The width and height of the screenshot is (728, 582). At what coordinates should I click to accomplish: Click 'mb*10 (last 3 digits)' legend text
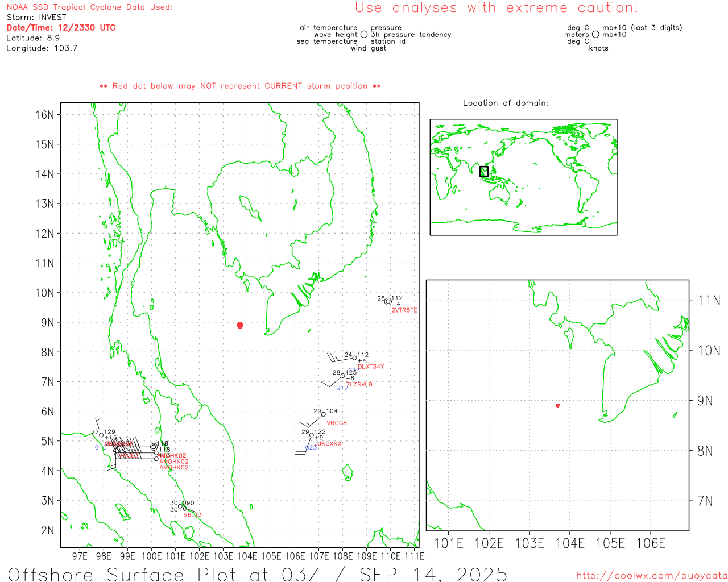coord(642,27)
